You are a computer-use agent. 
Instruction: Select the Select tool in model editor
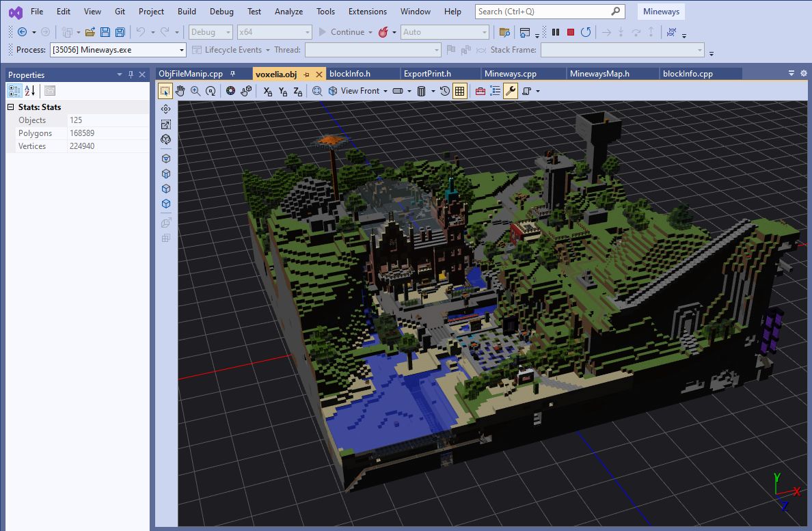(x=165, y=91)
